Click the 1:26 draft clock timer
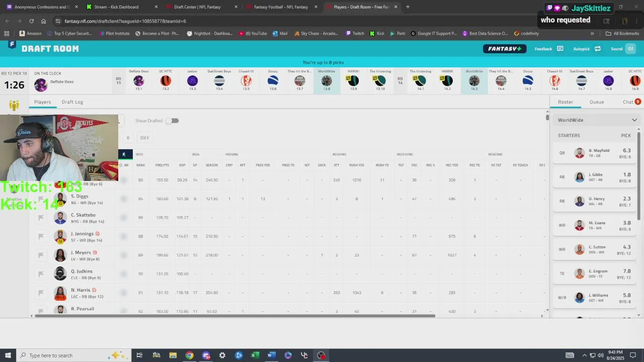This screenshot has width=644, height=362. point(14,85)
